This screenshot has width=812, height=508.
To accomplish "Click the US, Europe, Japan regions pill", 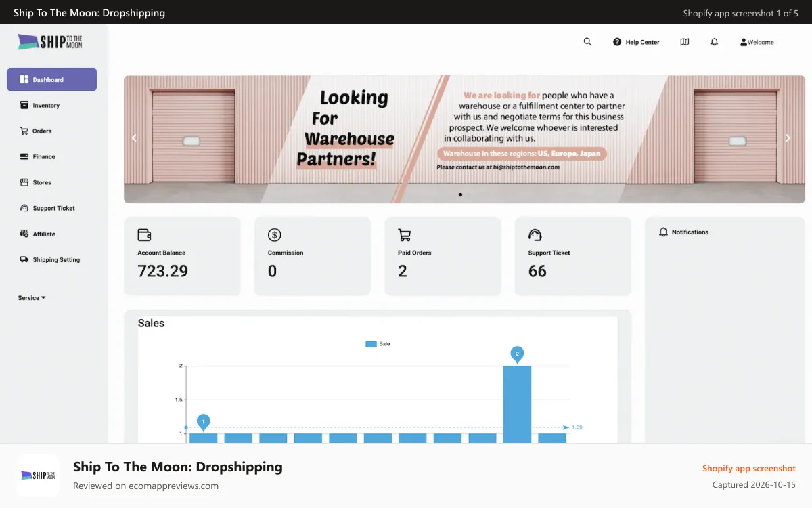I will [521, 154].
